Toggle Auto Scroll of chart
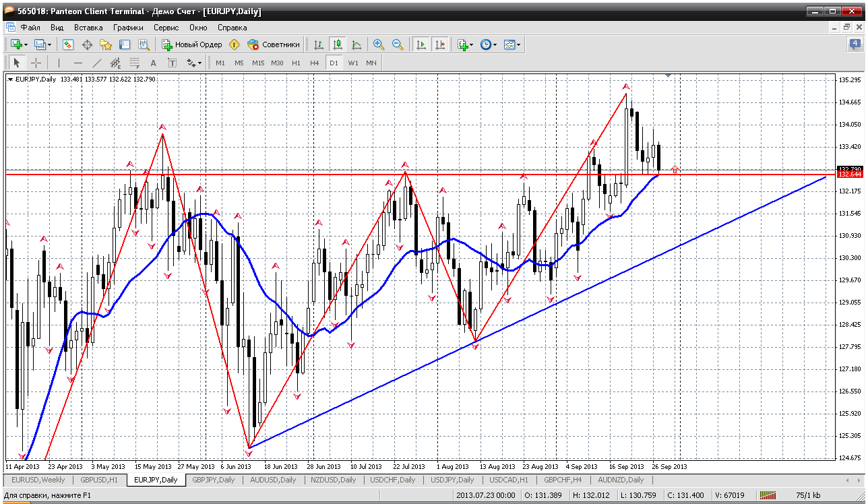The image size is (868, 504). (421, 44)
